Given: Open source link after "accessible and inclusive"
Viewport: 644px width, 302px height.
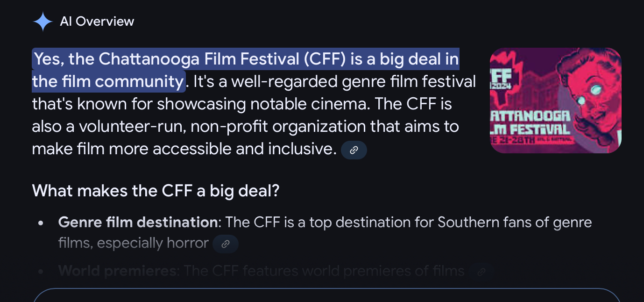Looking at the screenshot, I should (354, 150).
